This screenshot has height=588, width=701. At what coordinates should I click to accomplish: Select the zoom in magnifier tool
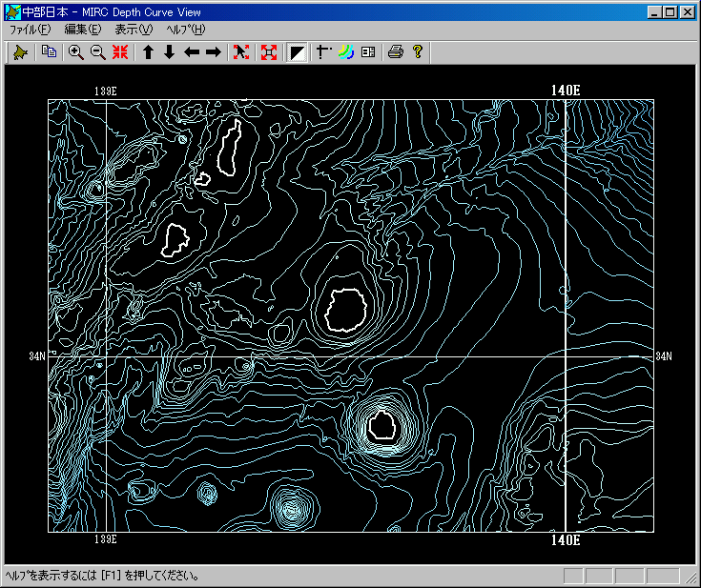(76, 52)
